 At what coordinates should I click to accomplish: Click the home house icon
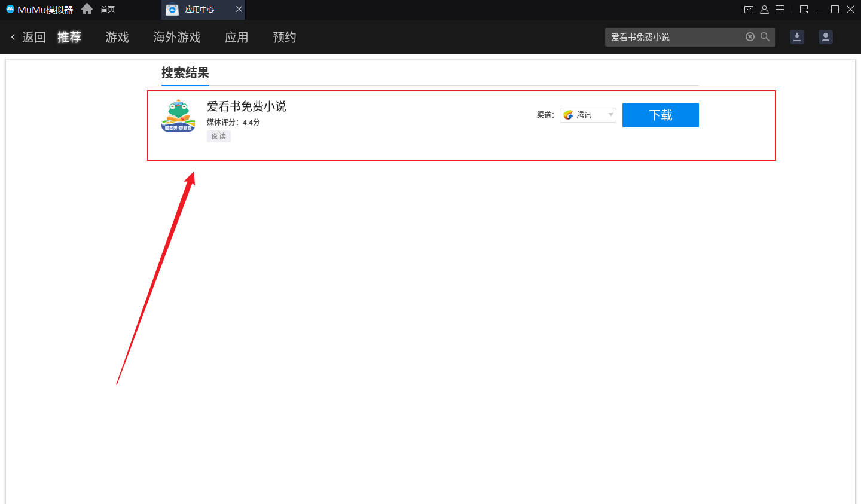[87, 9]
